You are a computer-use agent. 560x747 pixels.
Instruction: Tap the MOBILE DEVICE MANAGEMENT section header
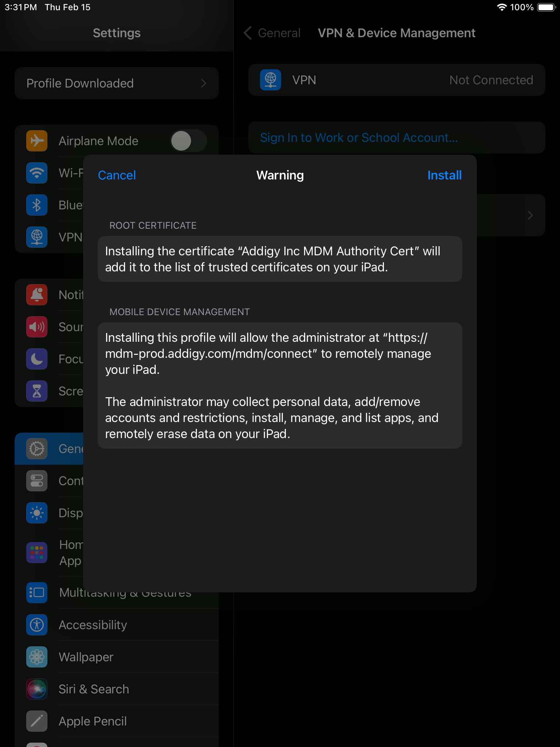pos(180,312)
